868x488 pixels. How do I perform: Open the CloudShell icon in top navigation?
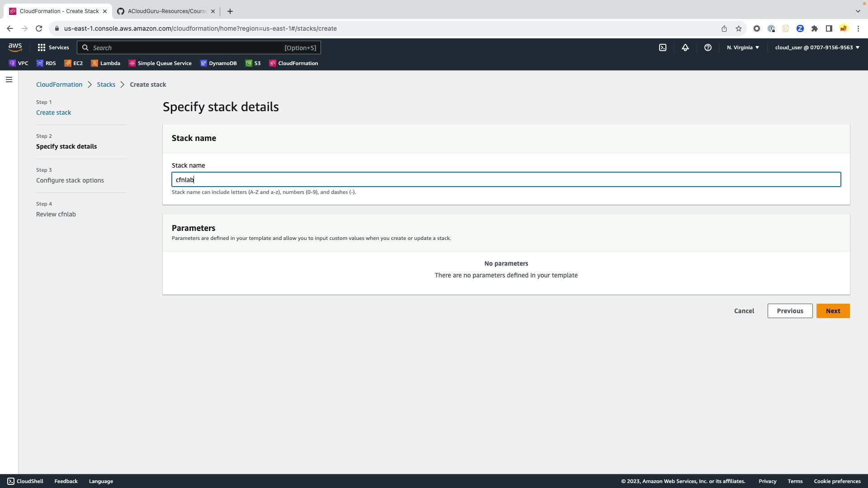pyautogui.click(x=662, y=47)
